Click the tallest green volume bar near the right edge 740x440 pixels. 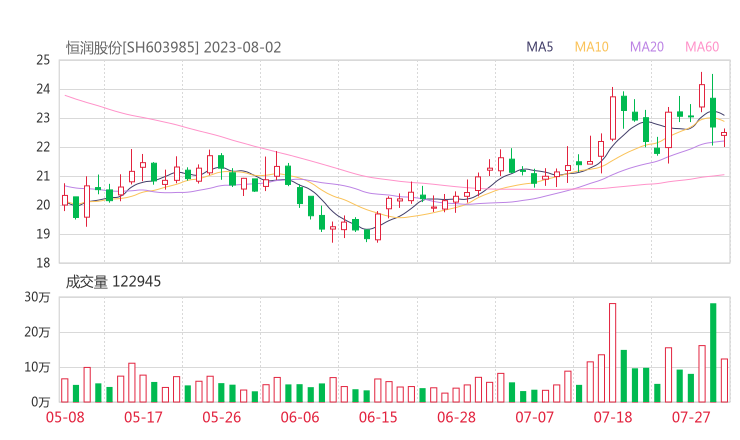coord(713,353)
